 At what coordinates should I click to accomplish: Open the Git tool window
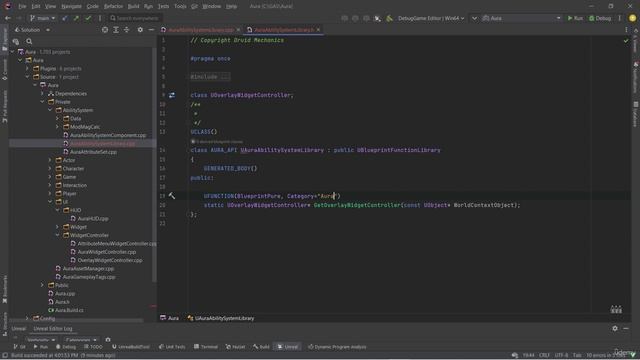(19, 347)
